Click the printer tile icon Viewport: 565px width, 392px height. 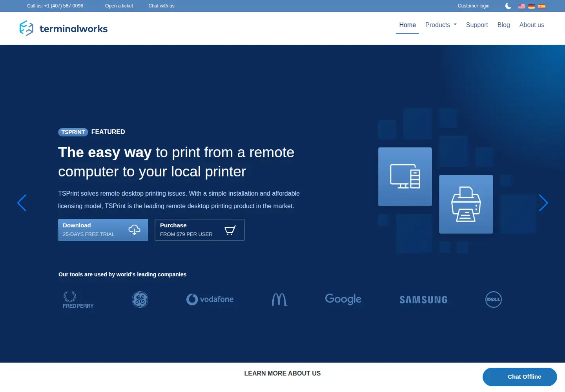[466, 204]
